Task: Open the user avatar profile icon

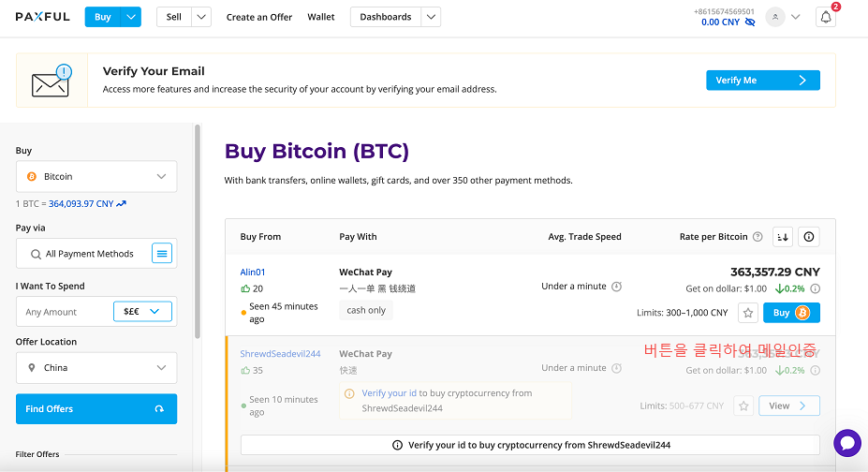Action: 775,17
